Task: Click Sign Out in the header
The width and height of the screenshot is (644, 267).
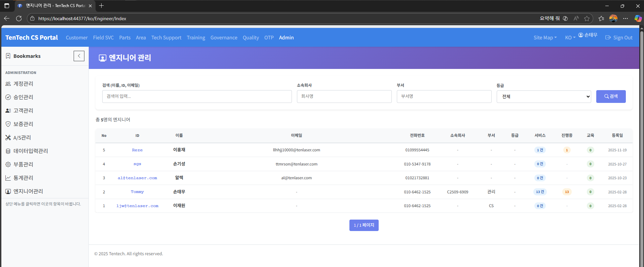Action: pyautogui.click(x=619, y=38)
